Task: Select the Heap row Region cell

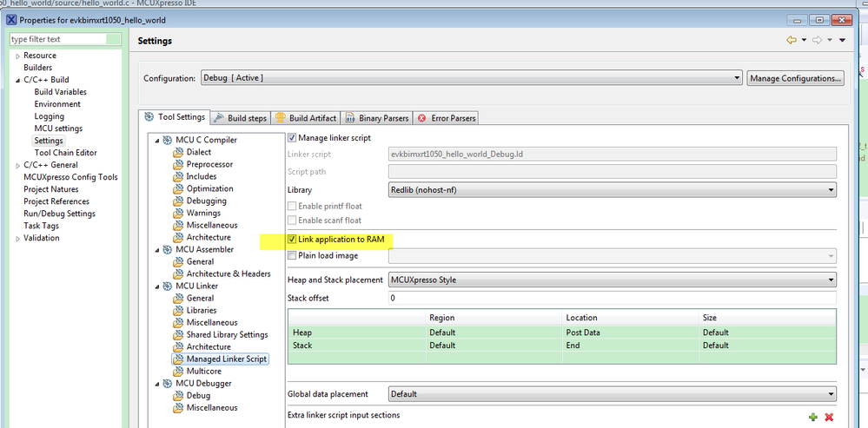Action: [x=494, y=333]
